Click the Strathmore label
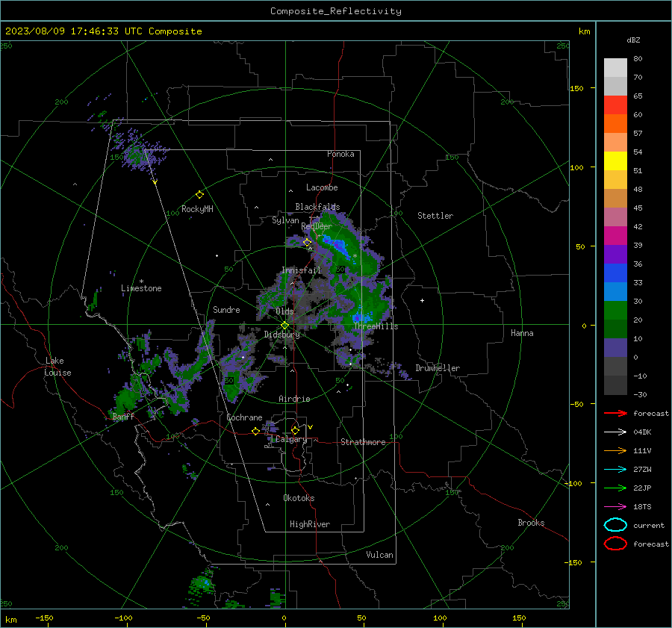 (x=363, y=442)
